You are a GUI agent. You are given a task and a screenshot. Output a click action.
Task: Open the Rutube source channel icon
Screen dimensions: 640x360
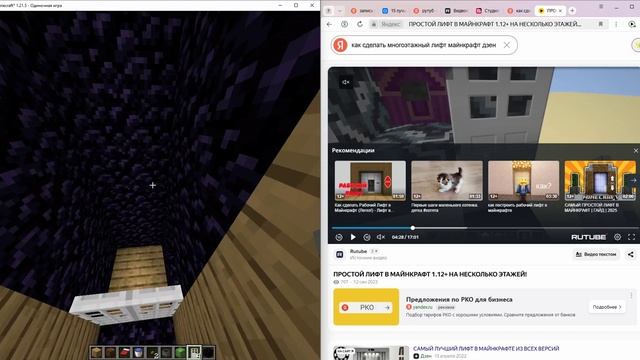click(340, 254)
